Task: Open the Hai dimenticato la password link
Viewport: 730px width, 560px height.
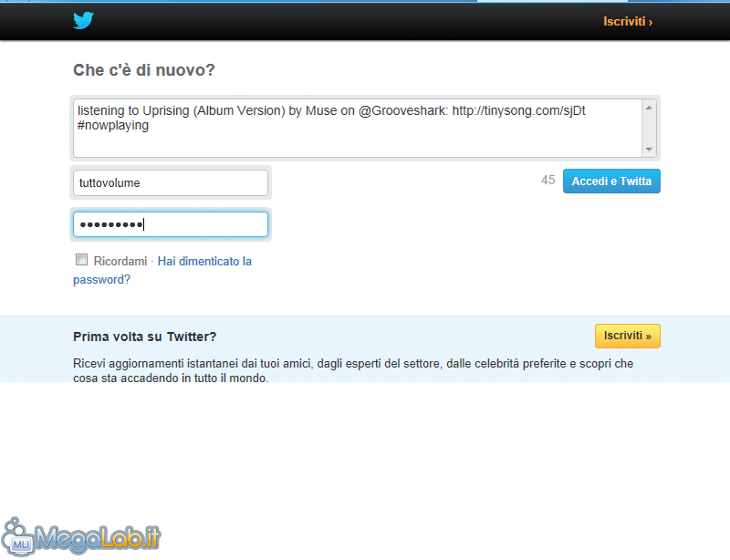Action: (x=162, y=270)
